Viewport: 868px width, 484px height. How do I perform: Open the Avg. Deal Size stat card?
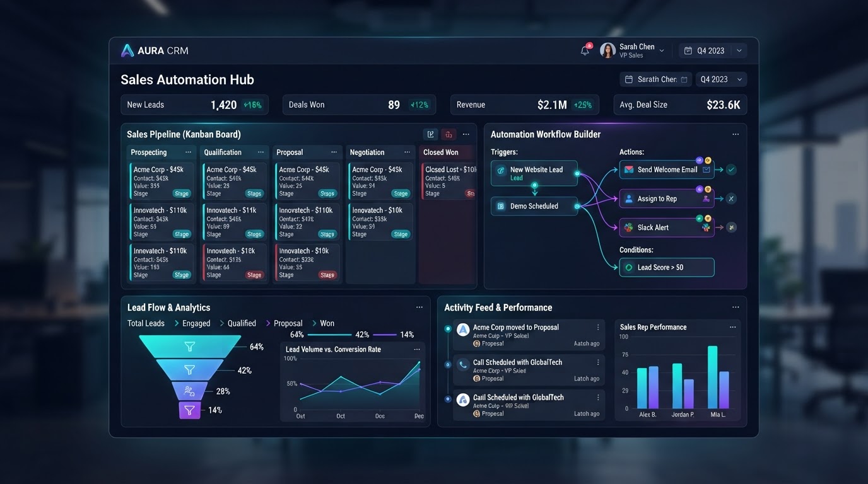680,105
